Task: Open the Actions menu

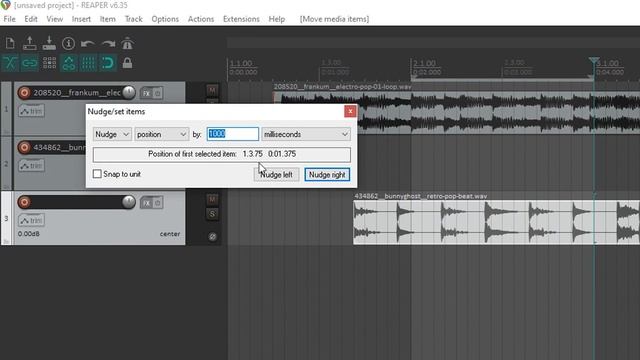Action: (201, 19)
